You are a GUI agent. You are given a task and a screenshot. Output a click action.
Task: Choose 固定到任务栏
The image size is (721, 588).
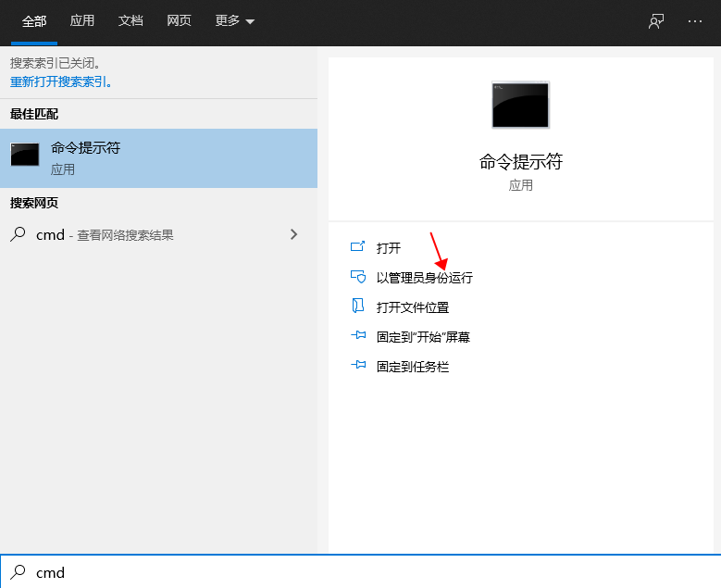413,367
